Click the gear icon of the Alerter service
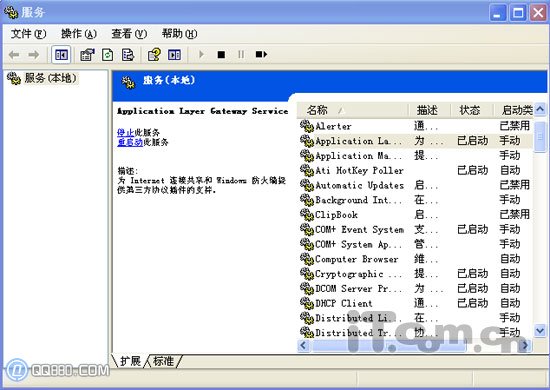550x390 pixels. coord(307,126)
